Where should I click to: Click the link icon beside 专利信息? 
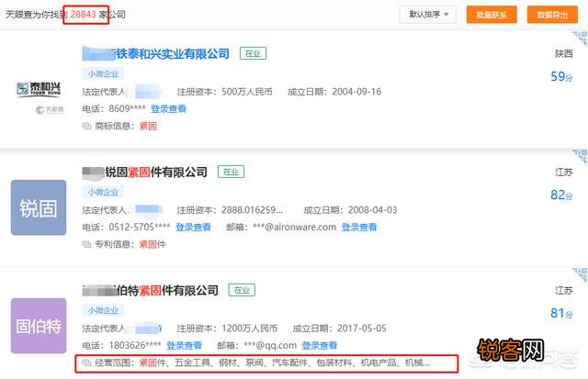coord(86,244)
